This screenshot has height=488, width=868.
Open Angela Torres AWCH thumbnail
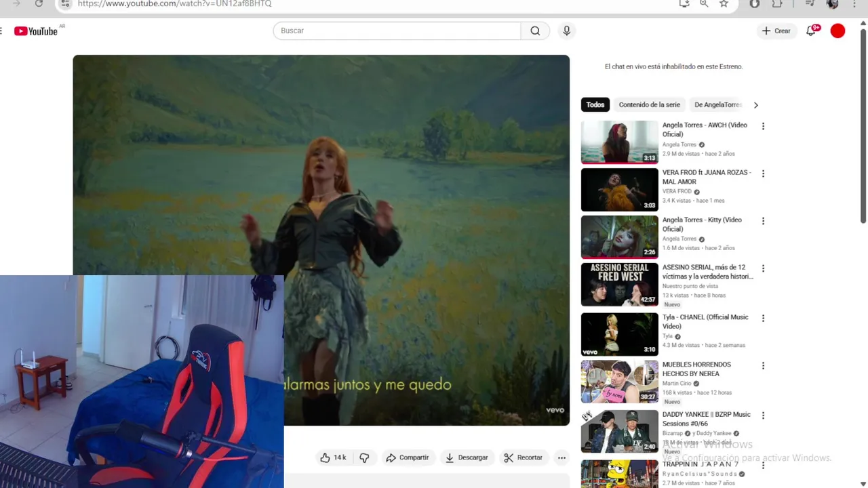tap(619, 142)
